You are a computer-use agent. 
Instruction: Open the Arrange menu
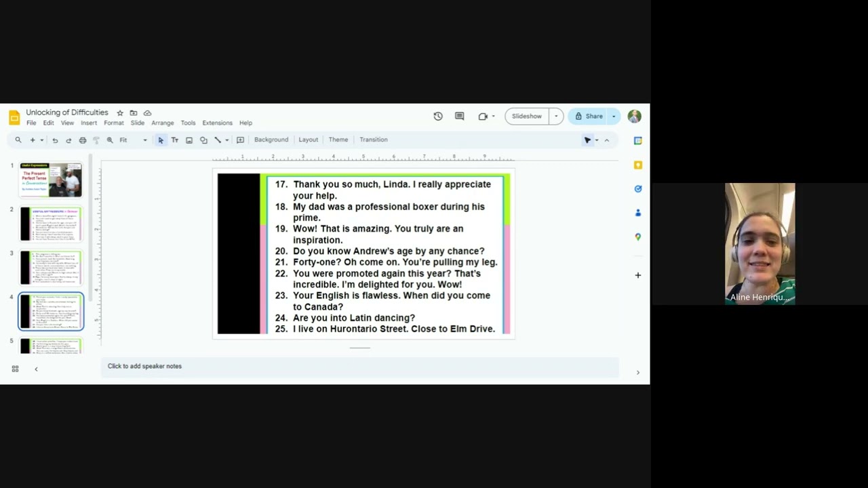163,123
